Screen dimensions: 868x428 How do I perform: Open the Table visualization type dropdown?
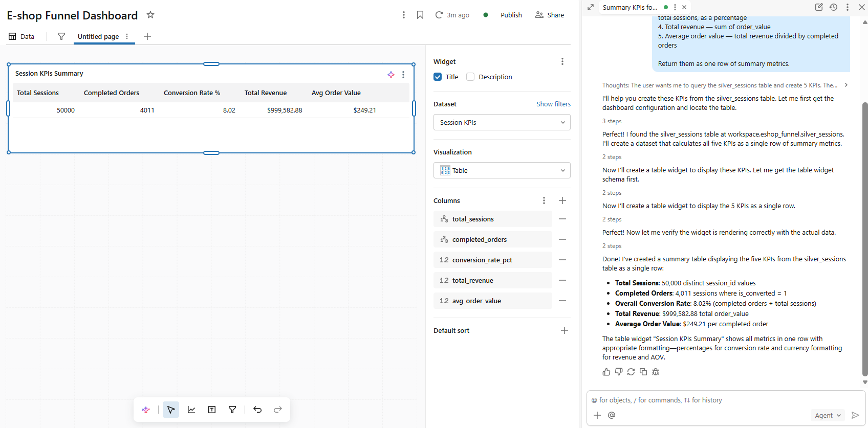click(502, 170)
